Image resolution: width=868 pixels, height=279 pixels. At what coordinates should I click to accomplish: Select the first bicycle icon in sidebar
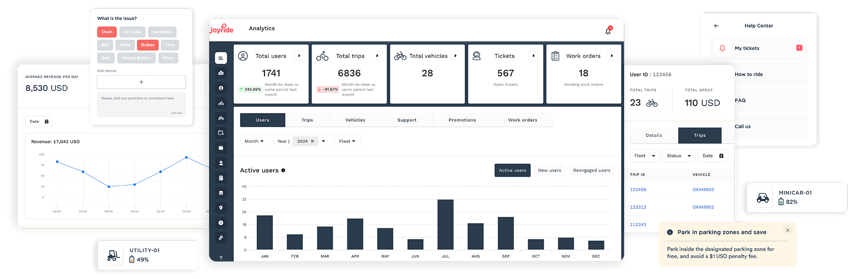pos(221,103)
